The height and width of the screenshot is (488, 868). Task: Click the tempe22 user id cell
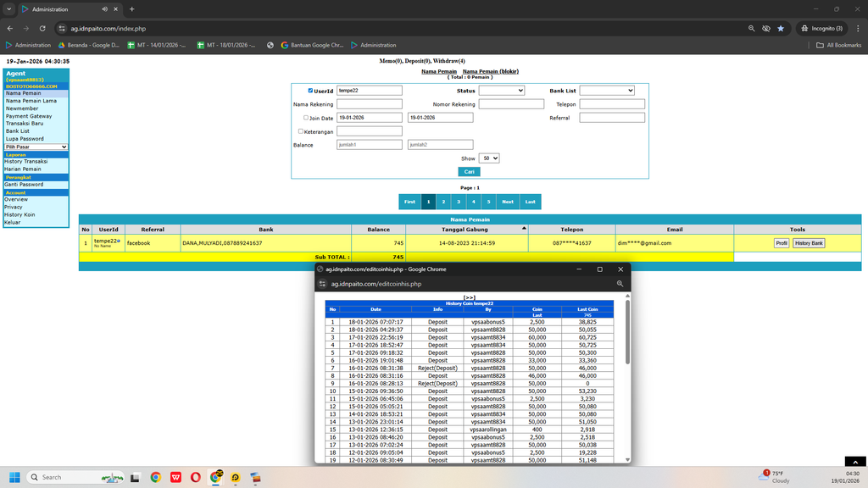[108, 243]
